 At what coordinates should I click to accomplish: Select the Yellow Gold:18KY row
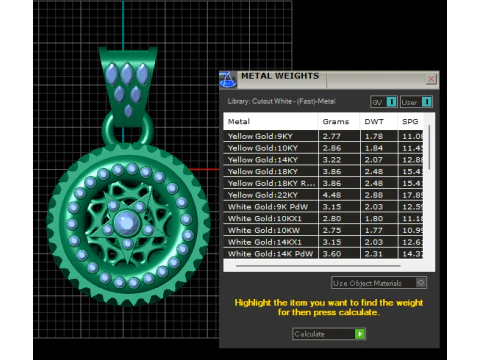323,171
